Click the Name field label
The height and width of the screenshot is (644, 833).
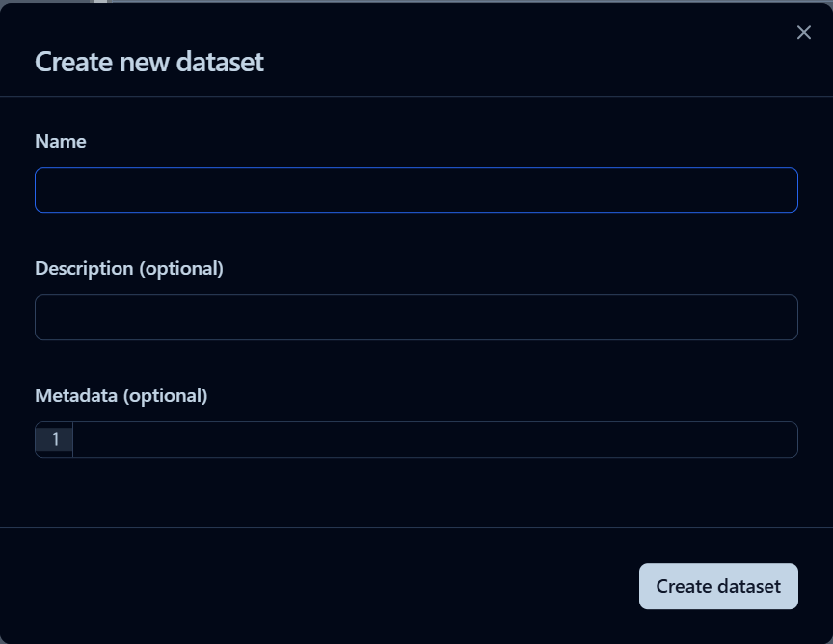pos(61,141)
